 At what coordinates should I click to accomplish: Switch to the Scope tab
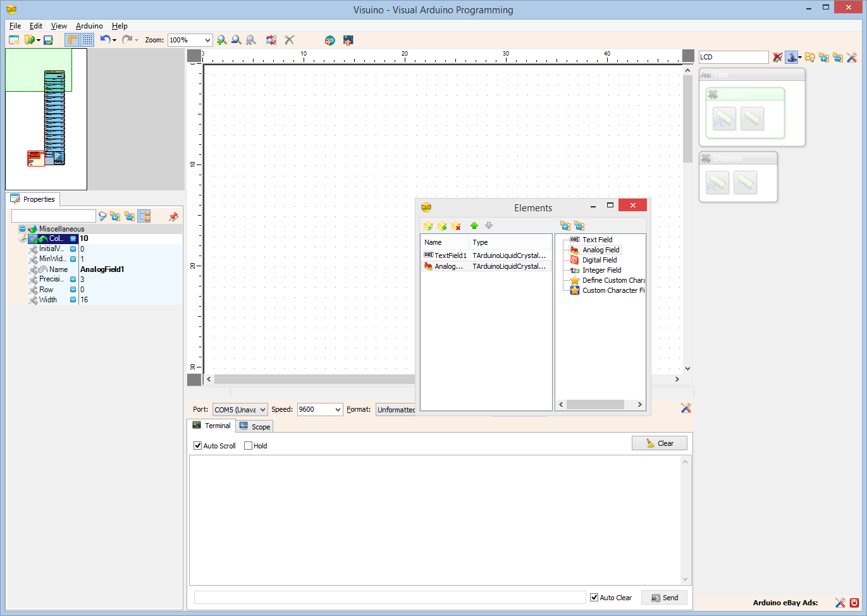[255, 426]
